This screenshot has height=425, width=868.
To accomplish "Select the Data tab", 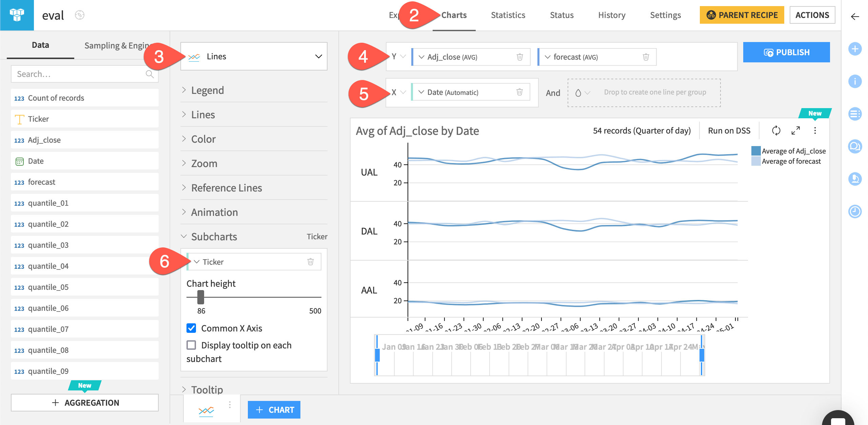I will click(x=40, y=45).
